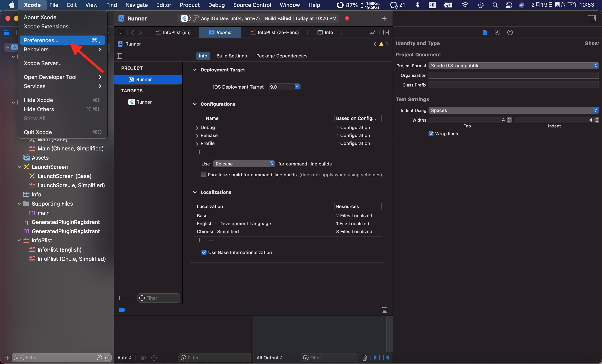Expand the Profile configuration row
Screen dimensions: 602x364
197,144
